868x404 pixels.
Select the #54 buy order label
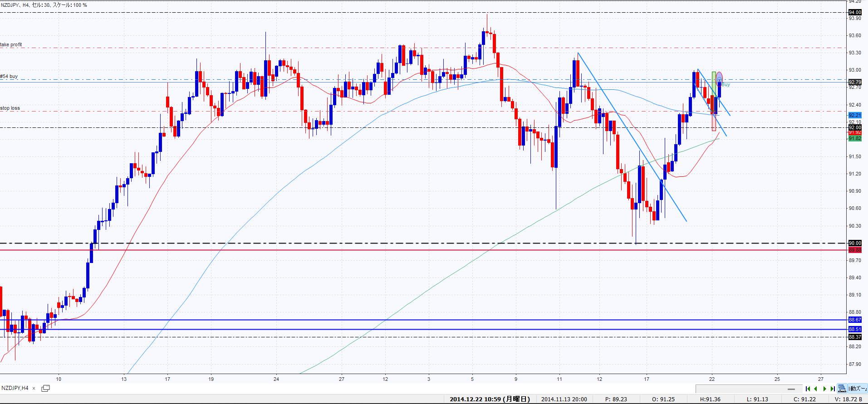click(x=9, y=77)
